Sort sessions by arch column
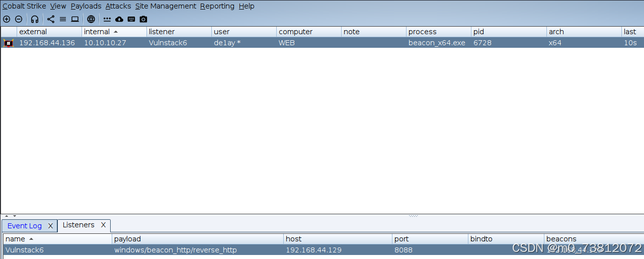Viewport: 644px width, 259px height. point(584,32)
